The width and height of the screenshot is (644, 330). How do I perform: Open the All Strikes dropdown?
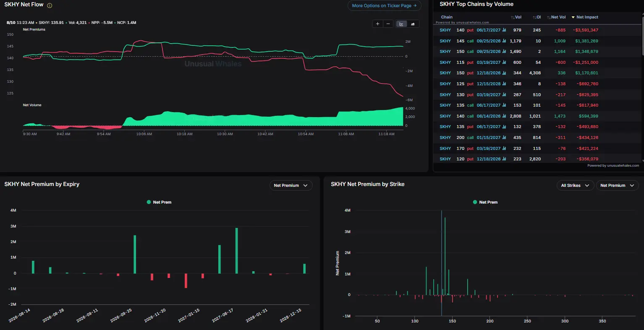coord(575,186)
